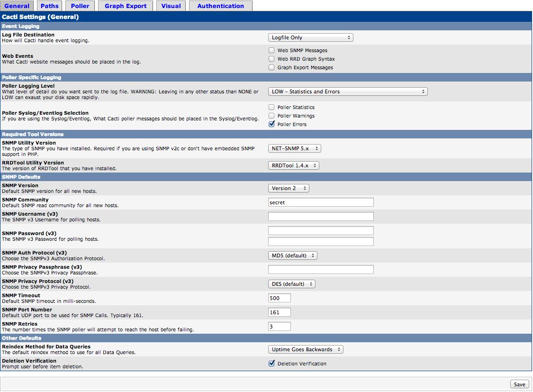Click the SNMP Retries field
This screenshot has height=392, width=533.
[280, 327]
